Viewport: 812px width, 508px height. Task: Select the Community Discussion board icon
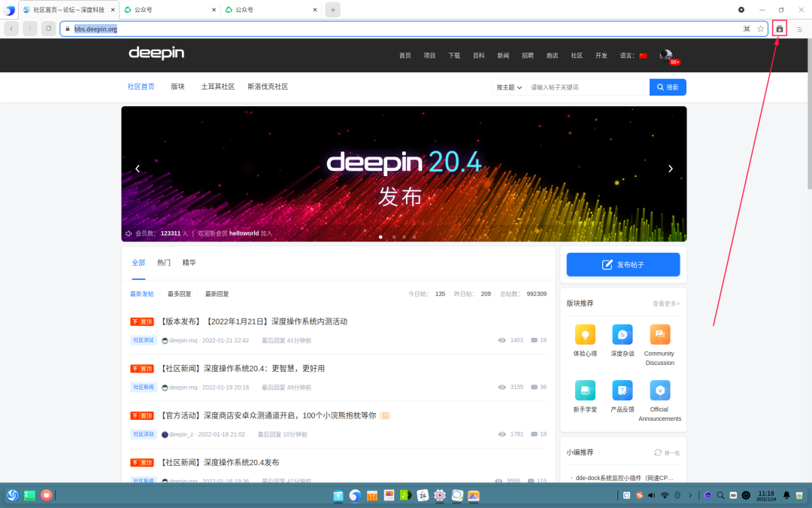pos(659,335)
